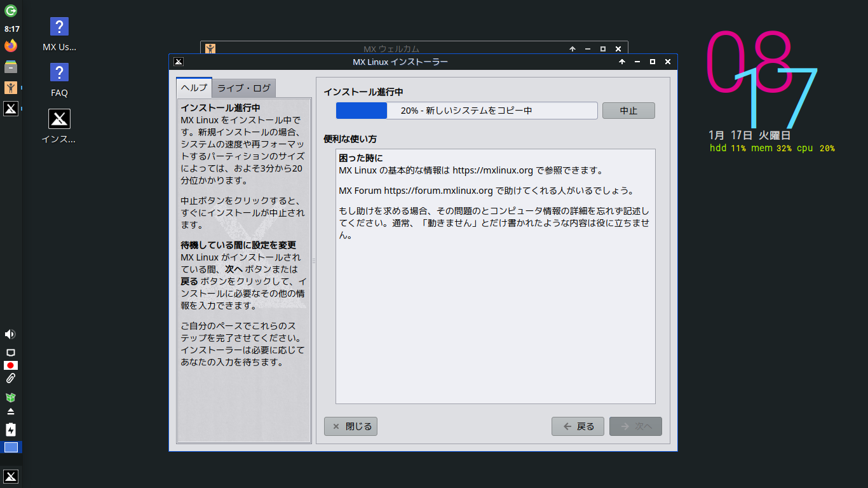
Task: Shade the installer window with the up-arrow button
Action: [621, 62]
